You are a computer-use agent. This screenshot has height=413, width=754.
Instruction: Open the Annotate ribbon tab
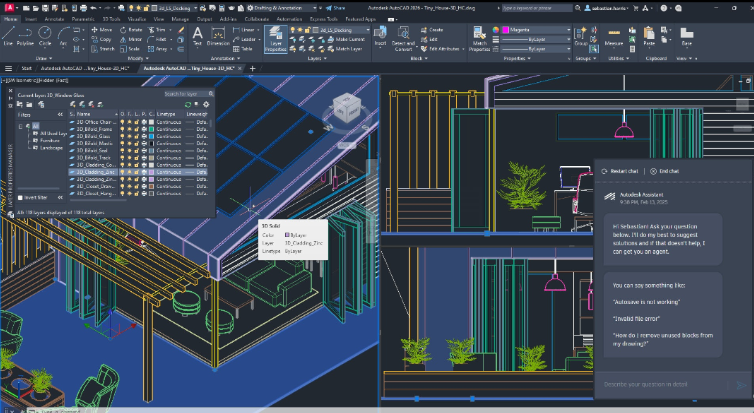(54, 19)
